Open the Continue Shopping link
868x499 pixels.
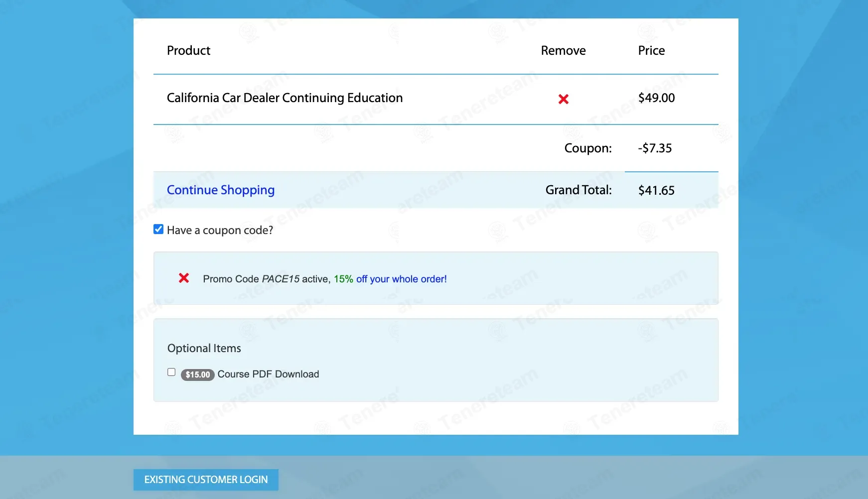[x=221, y=190]
